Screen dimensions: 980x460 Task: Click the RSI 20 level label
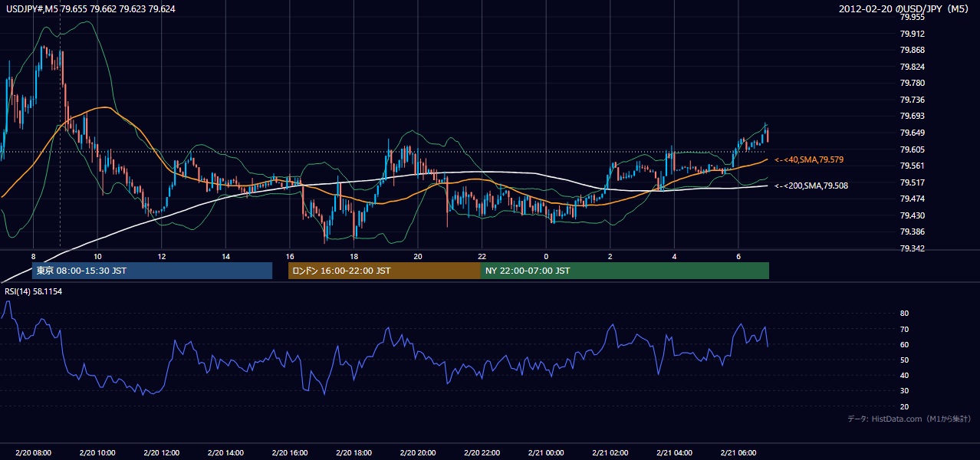click(904, 407)
